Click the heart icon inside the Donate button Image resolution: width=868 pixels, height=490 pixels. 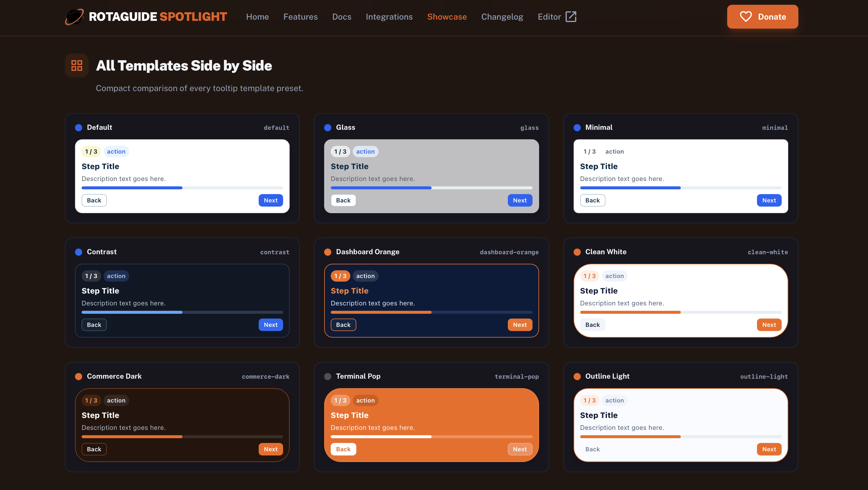coord(746,16)
